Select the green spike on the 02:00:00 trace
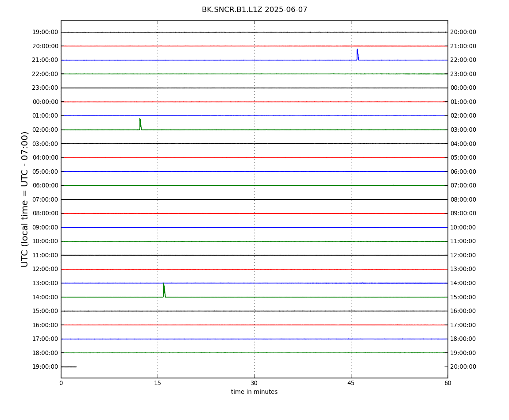The height and width of the screenshot is (420, 509). tap(140, 124)
